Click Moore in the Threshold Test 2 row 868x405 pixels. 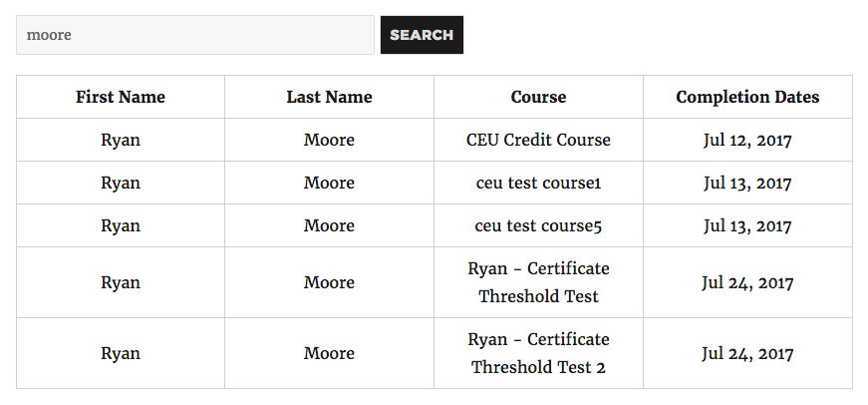[x=329, y=353]
